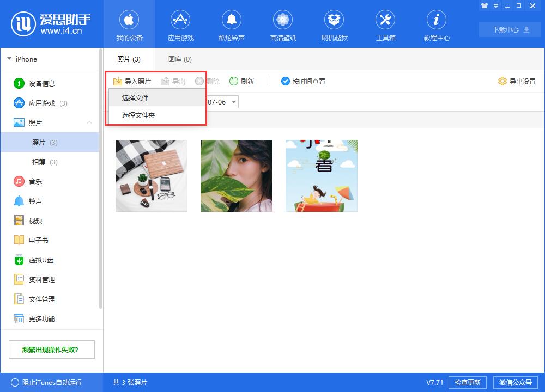Click the 检查更新 update button
This screenshot has height=392, width=545.
coord(467,382)
